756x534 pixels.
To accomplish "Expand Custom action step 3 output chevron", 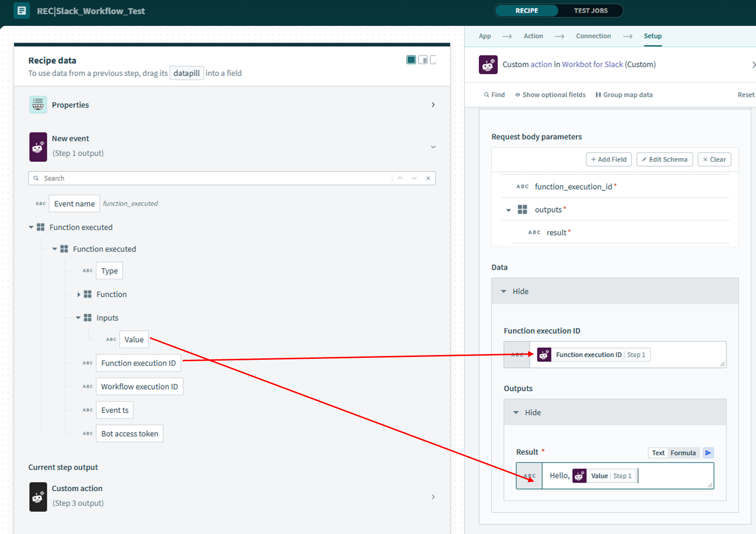I will point(433,497).
